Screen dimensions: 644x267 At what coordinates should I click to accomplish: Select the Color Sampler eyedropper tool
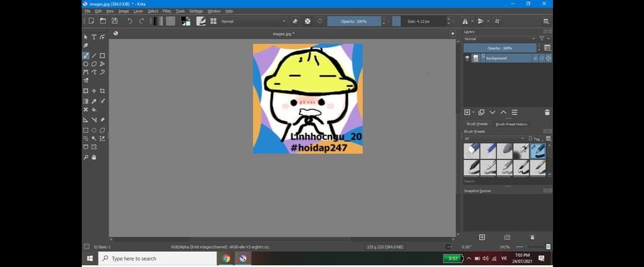tap(94, 101)
